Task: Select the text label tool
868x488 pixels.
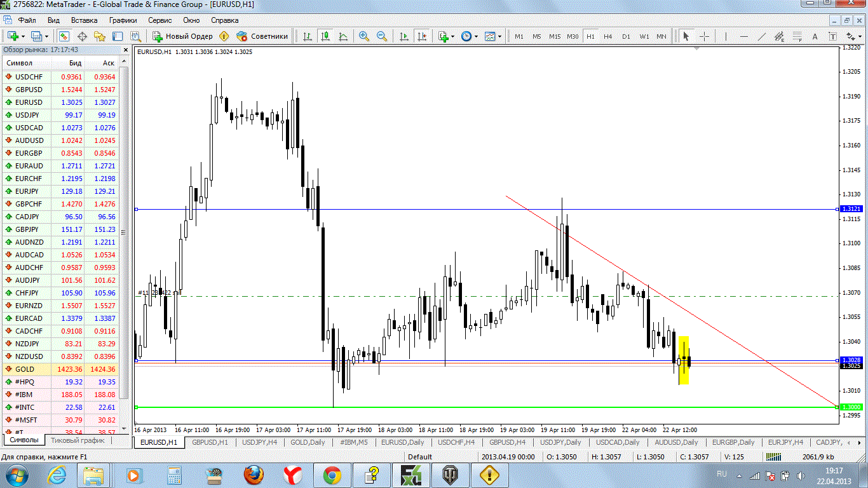Action: pos(833,36)
